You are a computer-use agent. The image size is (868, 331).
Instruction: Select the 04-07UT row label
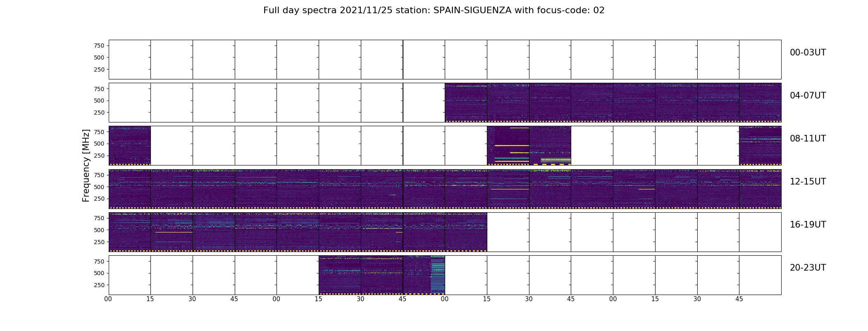click(x=808, y=96)
